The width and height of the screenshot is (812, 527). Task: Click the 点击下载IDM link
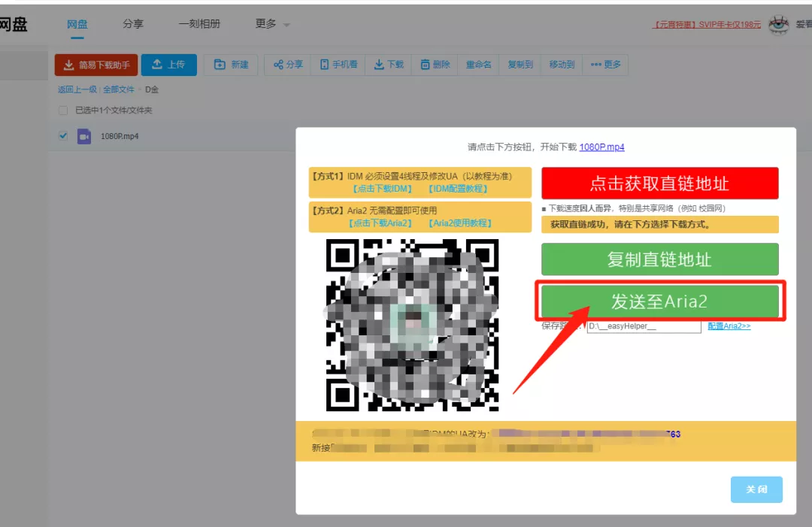pyautogui.click(x=382, y=189)
